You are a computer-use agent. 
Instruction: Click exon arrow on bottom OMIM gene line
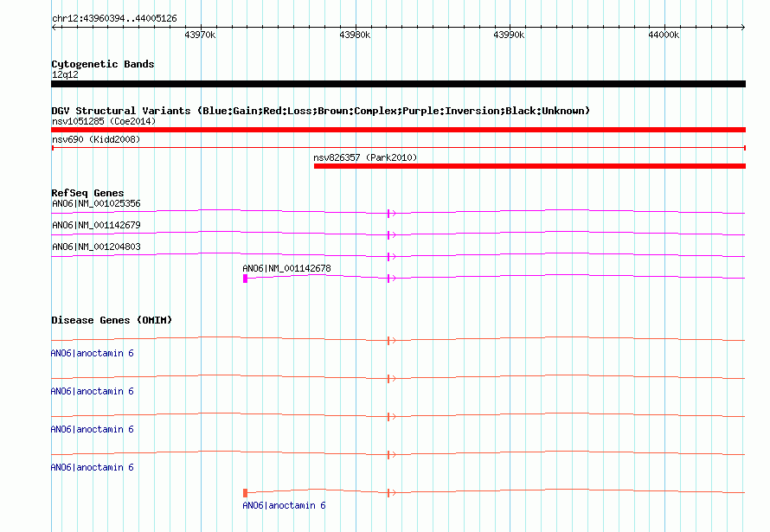[391, 493]
